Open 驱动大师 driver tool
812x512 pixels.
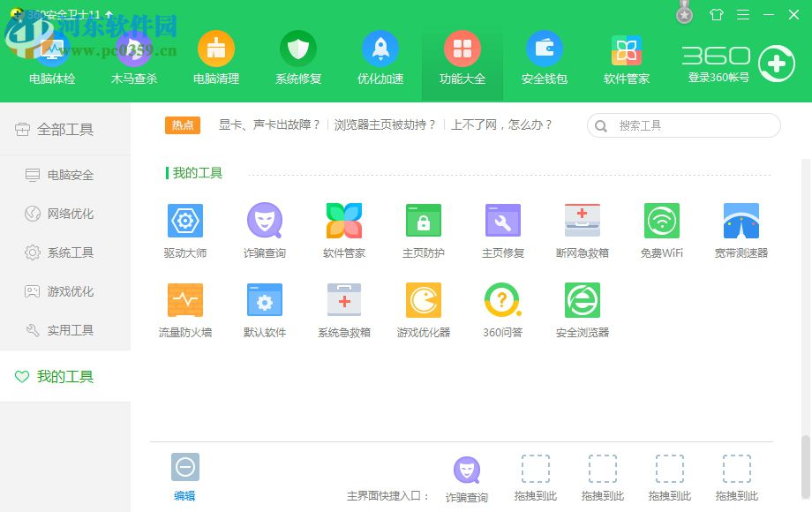click(184, 228)
